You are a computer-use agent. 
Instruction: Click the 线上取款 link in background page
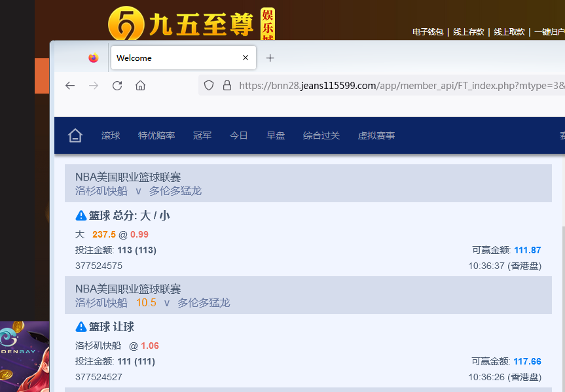click(x=509, y=31)
